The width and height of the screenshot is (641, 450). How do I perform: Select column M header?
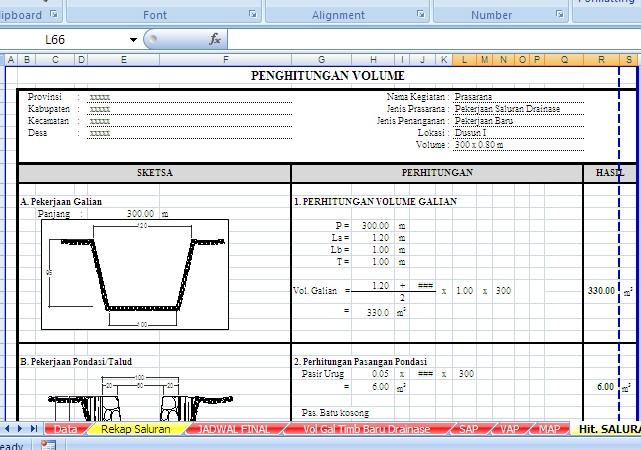pyautogui.click(x=484, y=60)
